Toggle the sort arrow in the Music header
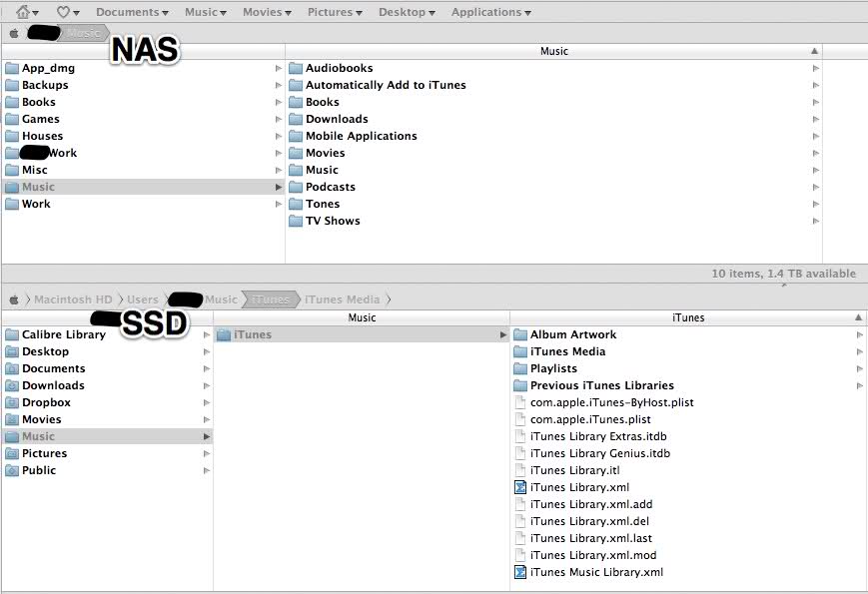 814,51
